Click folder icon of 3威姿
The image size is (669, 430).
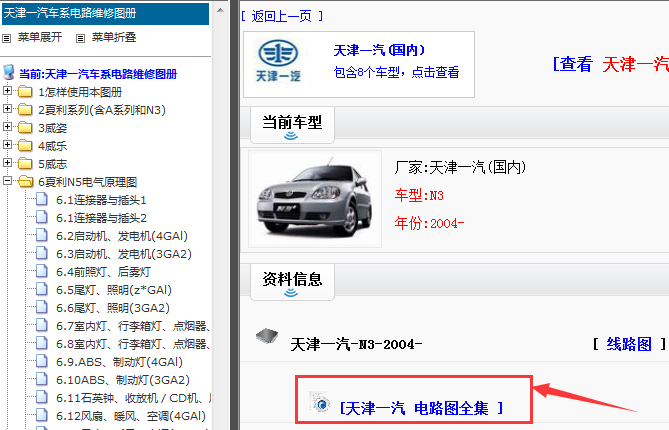click(25, 128)
